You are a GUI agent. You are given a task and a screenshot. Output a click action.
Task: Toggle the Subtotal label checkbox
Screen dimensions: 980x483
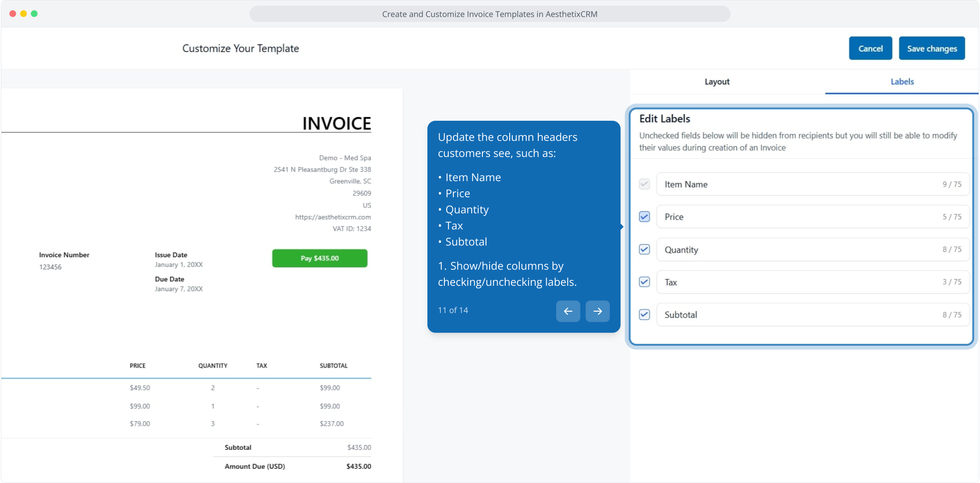(x=644, y=315)
